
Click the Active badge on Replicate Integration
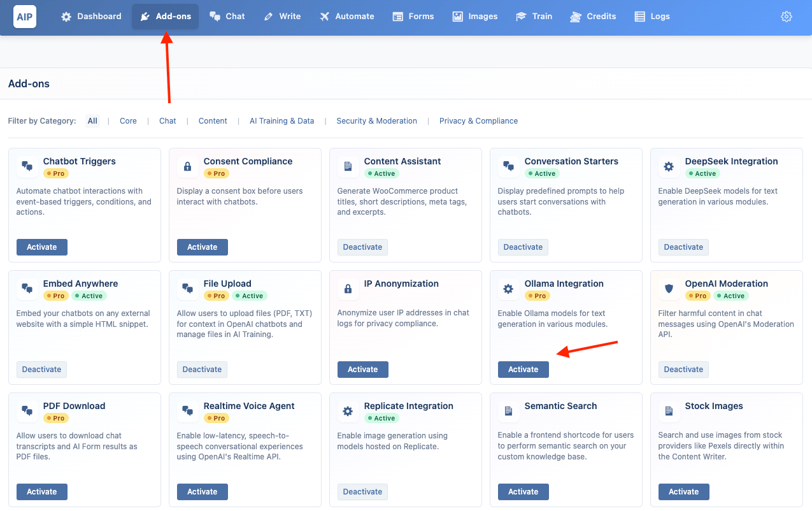pos(381,418)
